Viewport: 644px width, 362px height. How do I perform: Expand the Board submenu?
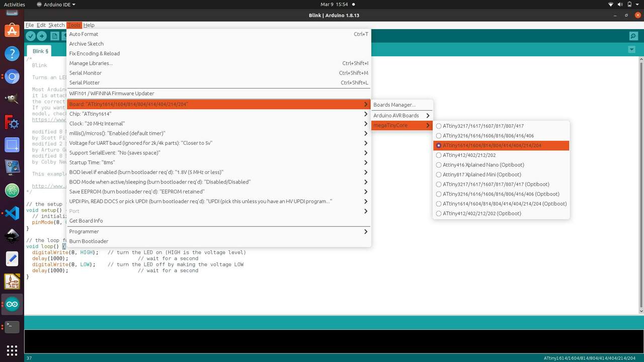(x=219, y=104)
